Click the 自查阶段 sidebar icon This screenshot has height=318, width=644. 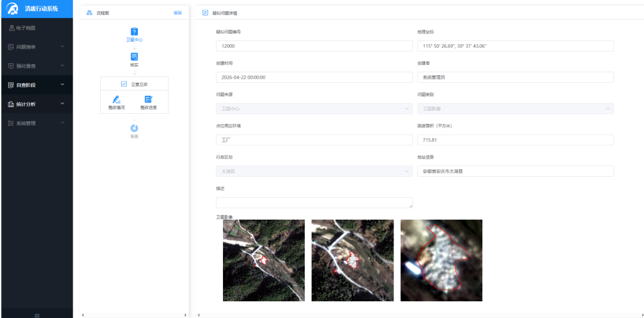[11, 85]
